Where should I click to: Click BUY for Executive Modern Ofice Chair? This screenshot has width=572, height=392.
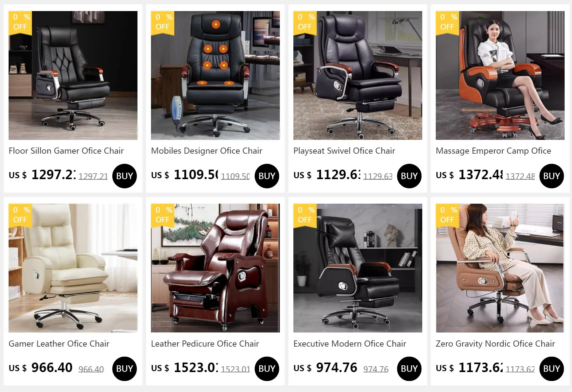[409, 369]
